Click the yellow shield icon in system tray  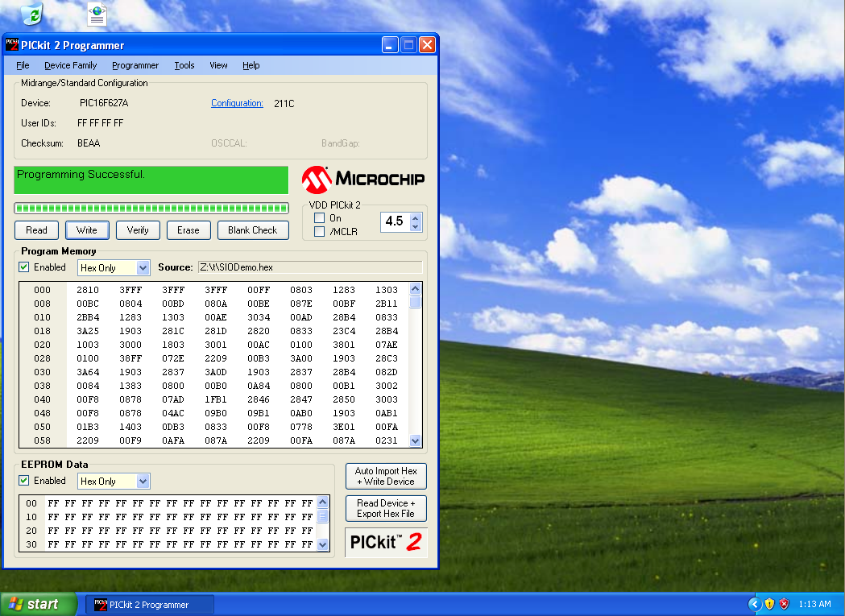click(770, 604)
